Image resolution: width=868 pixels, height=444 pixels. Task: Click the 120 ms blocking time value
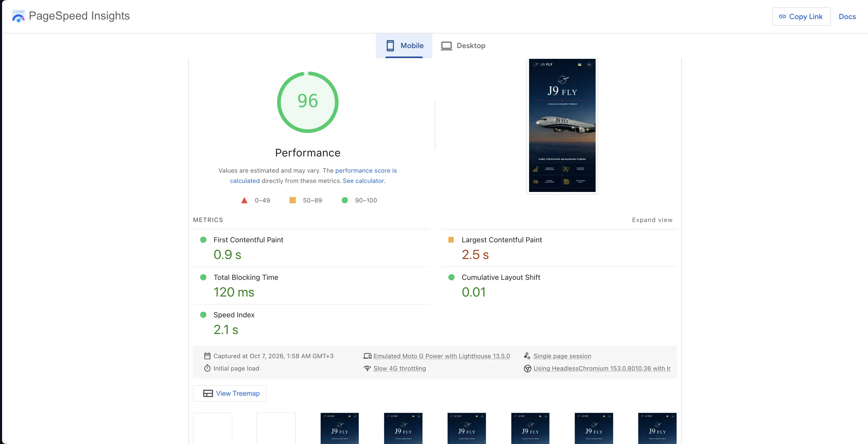pos(234,292)
